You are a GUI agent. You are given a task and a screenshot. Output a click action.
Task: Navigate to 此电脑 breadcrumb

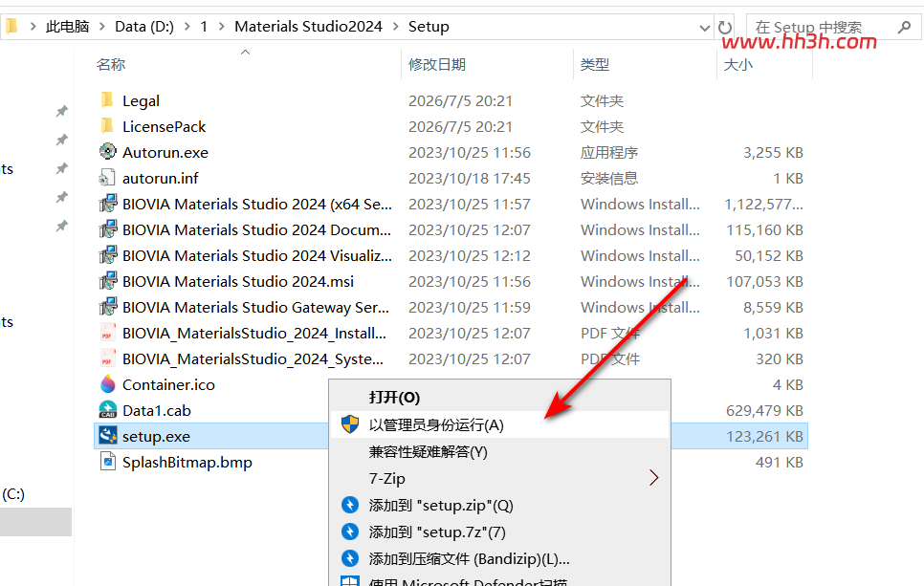pos(67,27)
